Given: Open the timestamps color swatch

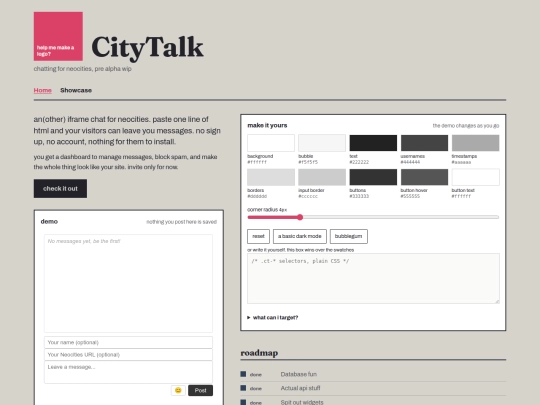Looking at the screenshot, I should point(476,143).
